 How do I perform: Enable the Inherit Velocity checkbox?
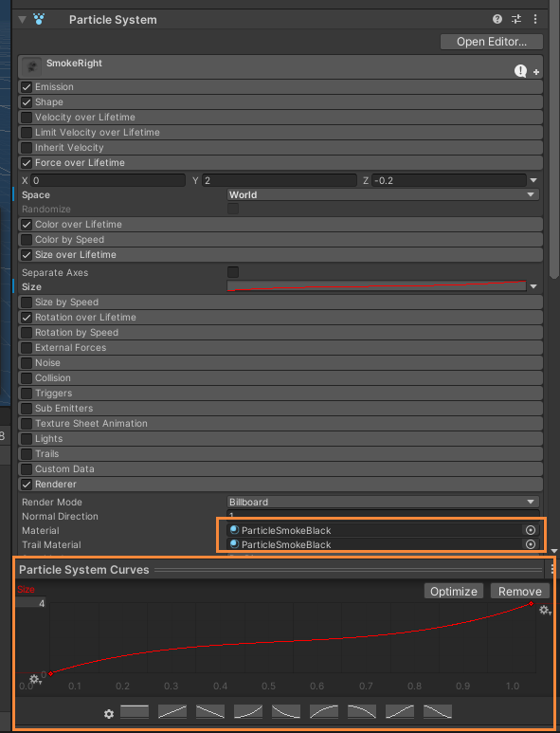27,148
